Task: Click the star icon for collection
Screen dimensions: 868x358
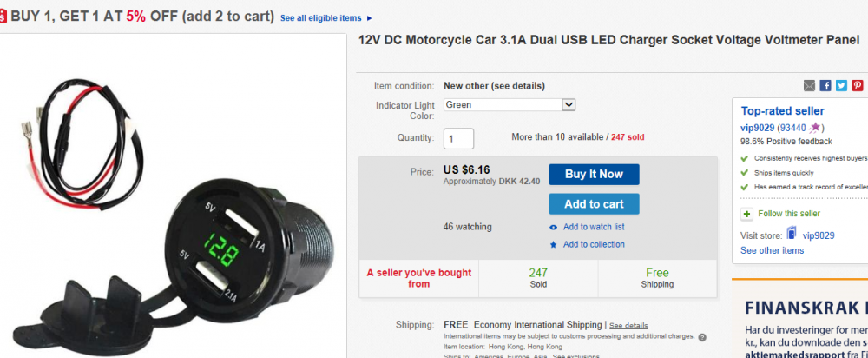Action: click(x=553, y=244)
